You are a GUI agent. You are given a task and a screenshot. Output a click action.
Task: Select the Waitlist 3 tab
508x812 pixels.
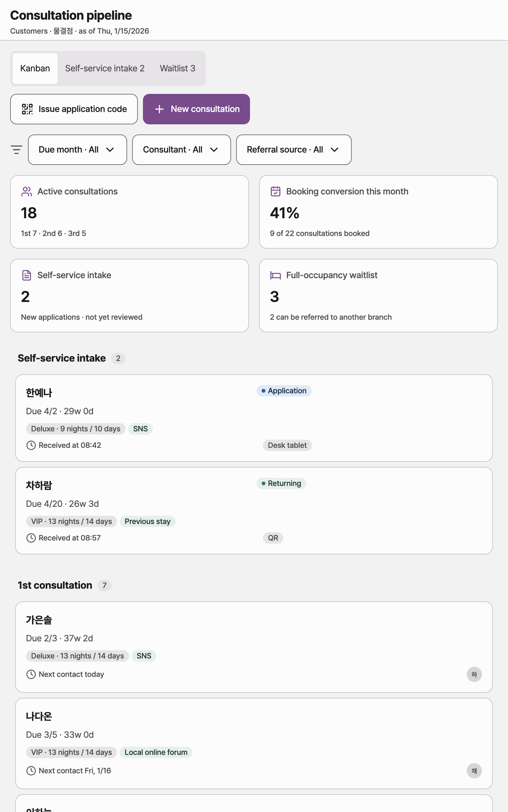(177, 69)
